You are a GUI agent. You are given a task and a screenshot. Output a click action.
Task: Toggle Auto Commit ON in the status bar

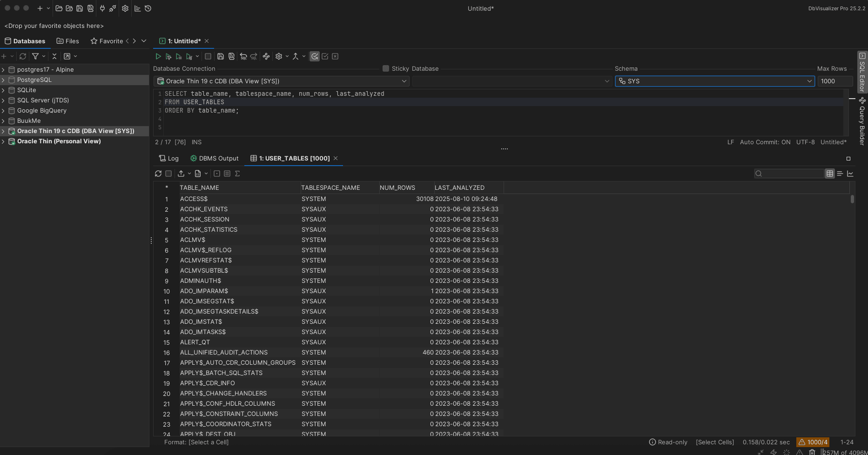click(765, 142)
